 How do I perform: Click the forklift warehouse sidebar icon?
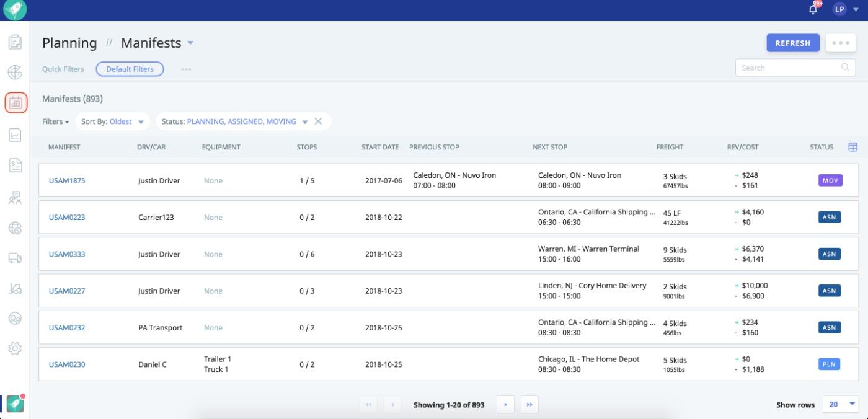click(15, 288)
